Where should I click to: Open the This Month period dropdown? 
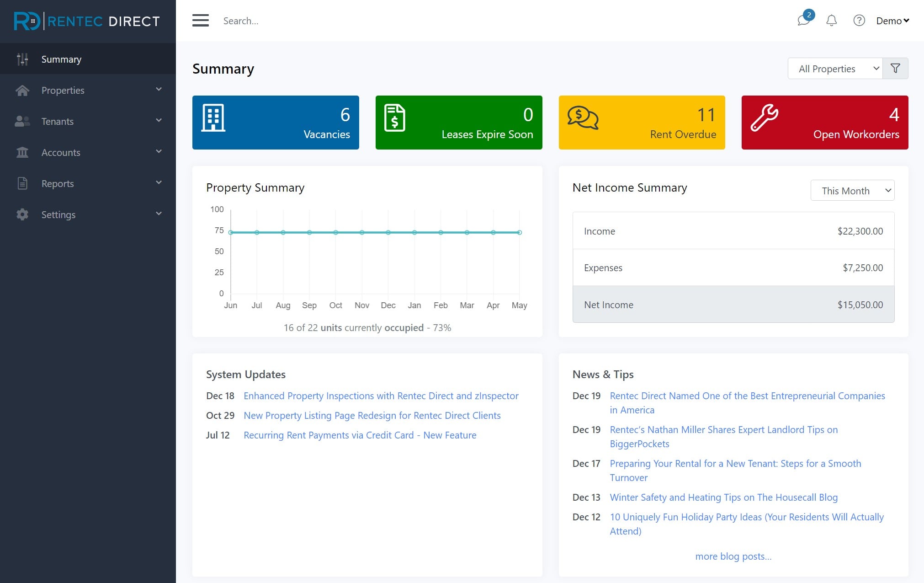852,191
